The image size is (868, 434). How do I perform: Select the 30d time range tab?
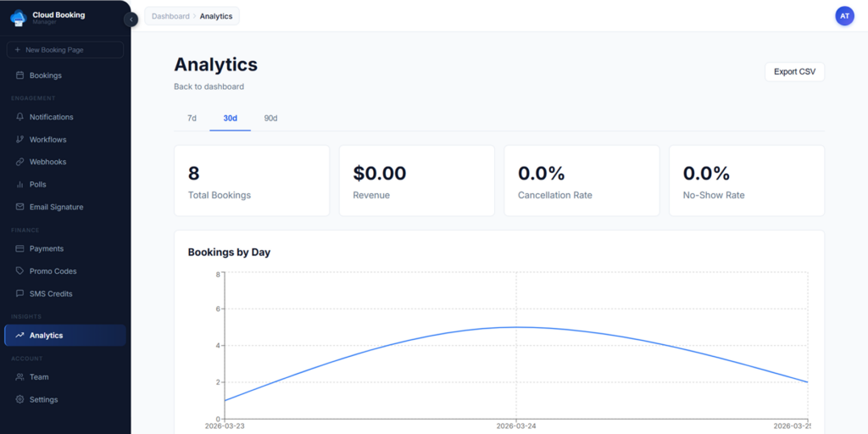(230, 119)
